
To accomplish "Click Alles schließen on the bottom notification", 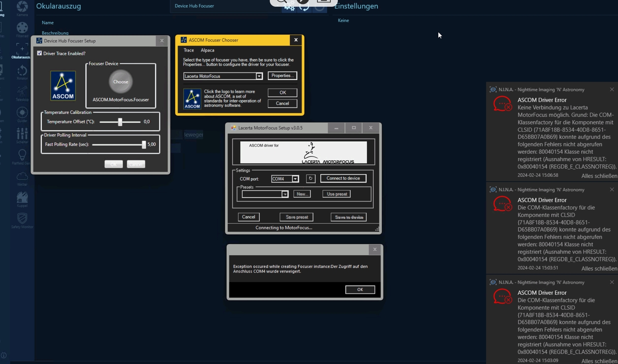I will click(599, 361).
